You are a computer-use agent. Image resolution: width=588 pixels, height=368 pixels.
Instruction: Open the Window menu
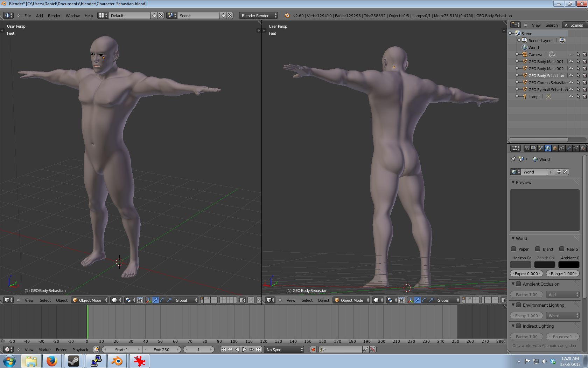pos(72,16)
